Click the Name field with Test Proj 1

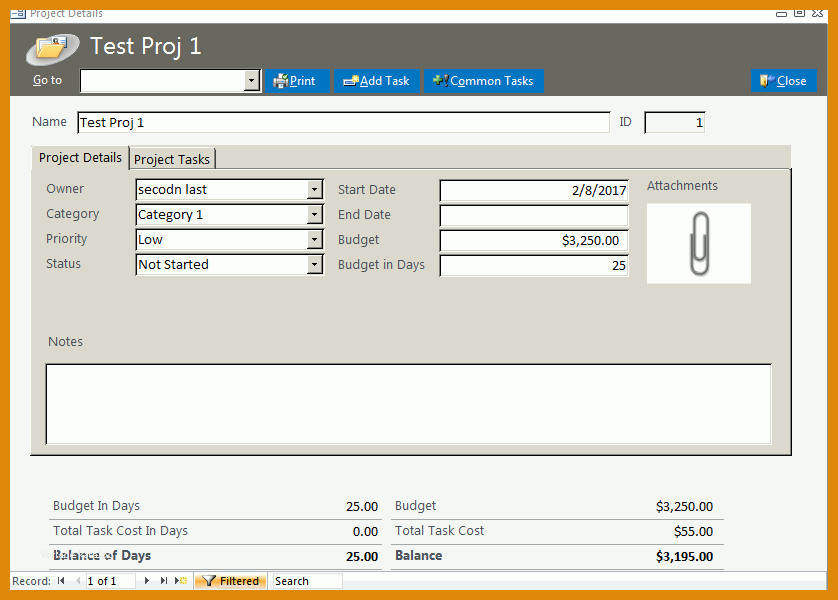click(x=344, y=122)
